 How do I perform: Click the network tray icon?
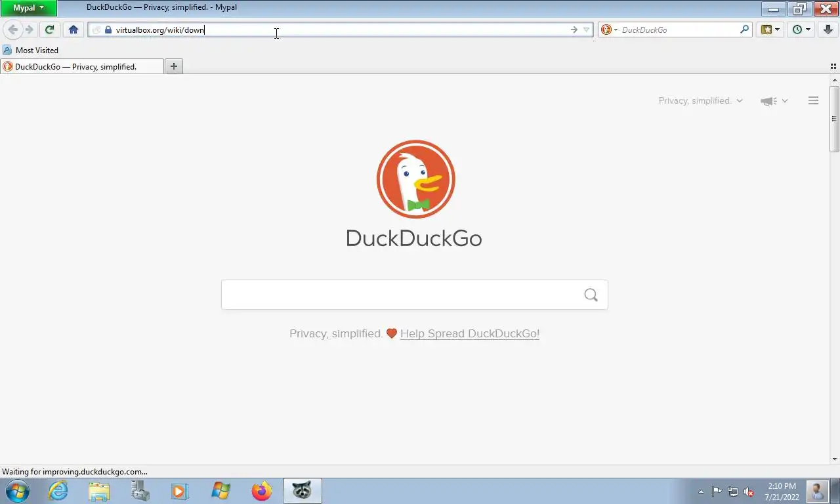pos(733,492)
